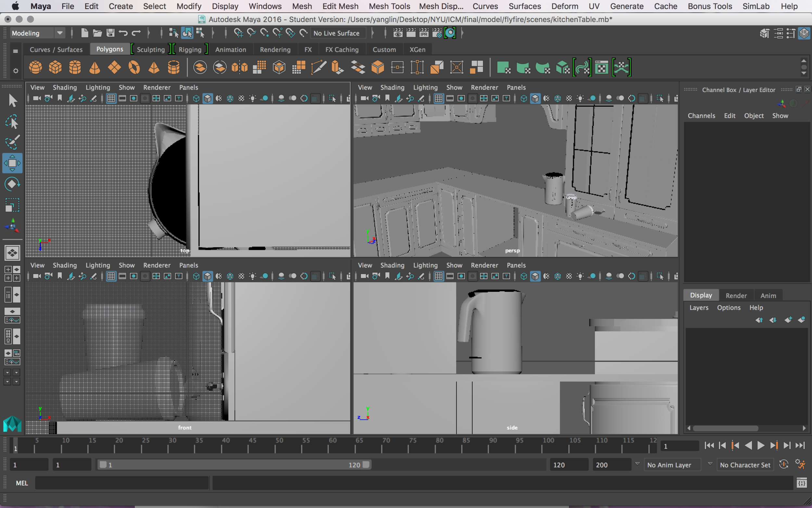Click the Layer Editor horizontal scrollbar

coord(725,428)
